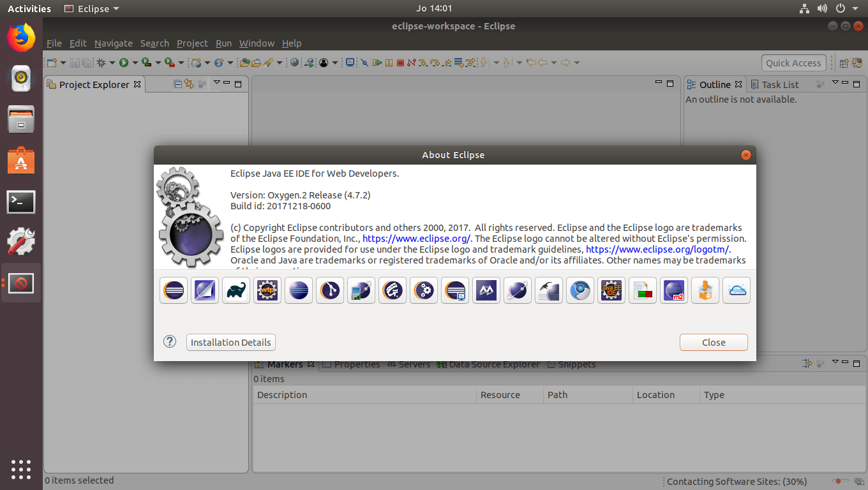Switch to the Task List tab

[x=779, y=84]
